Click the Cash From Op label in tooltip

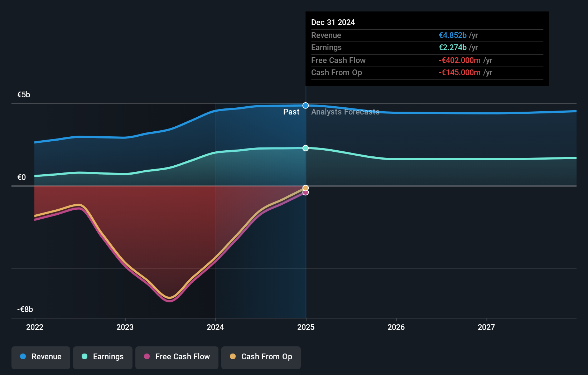click(x=337, y=73)
